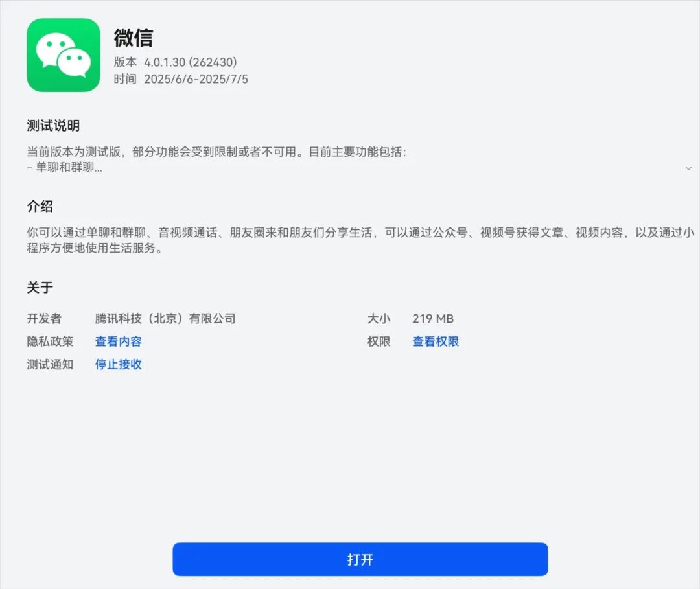Click the 测试通知 label
Image resolution: width=700 pixels, height=589 pixels.
[50, 364]
